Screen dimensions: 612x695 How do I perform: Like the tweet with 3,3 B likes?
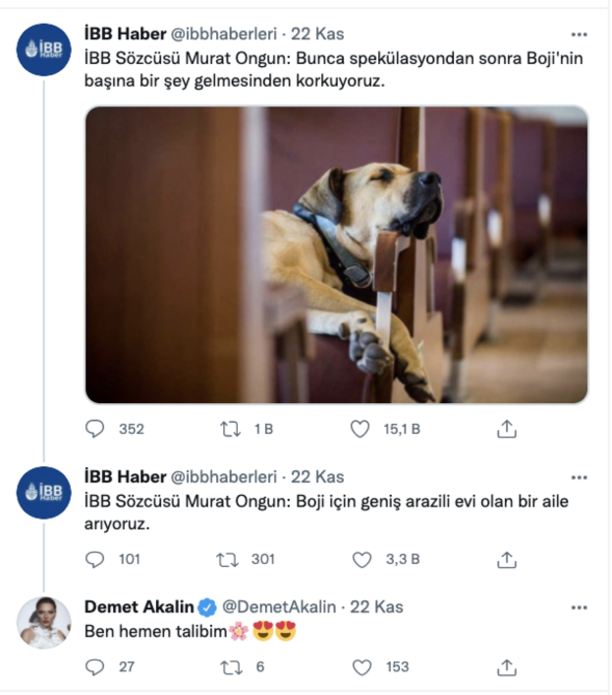tap(360, 559)
